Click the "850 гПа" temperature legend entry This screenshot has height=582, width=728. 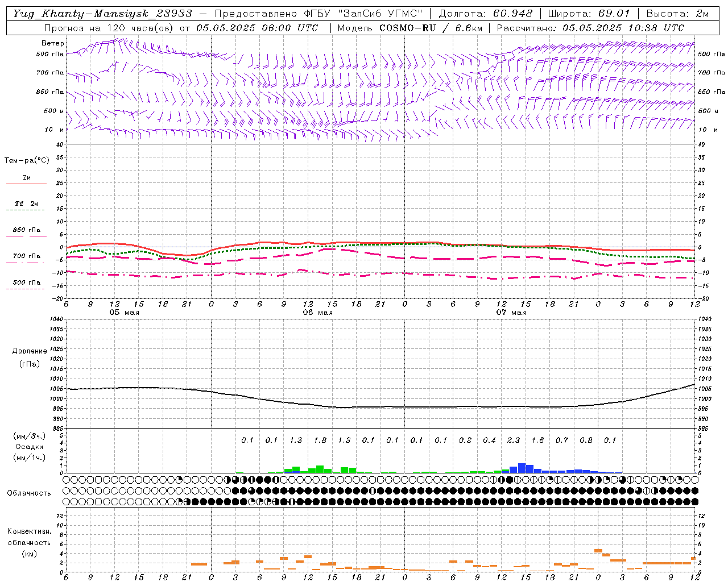[27, 230]
